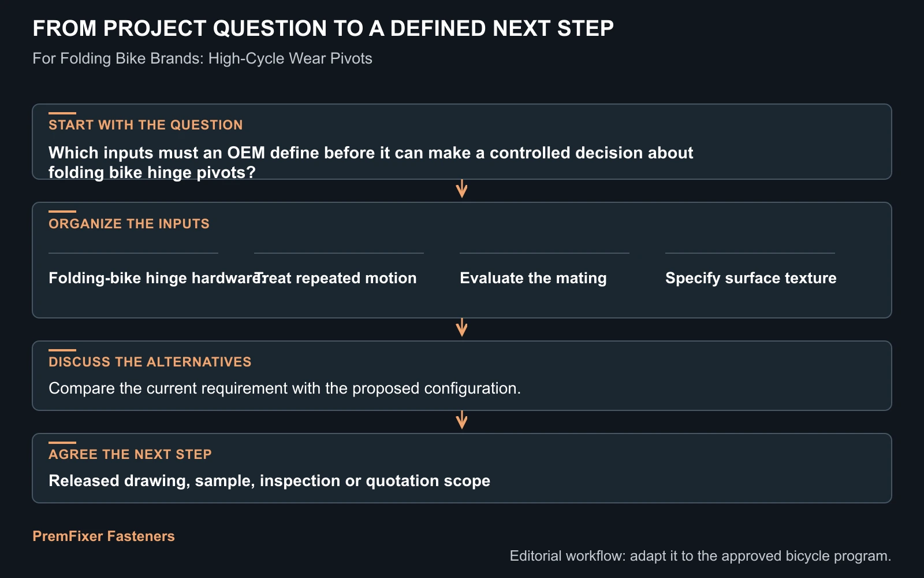The image size is (924, 578).
Task: Click the Compare the current requirement text
Action: (285, 388)
